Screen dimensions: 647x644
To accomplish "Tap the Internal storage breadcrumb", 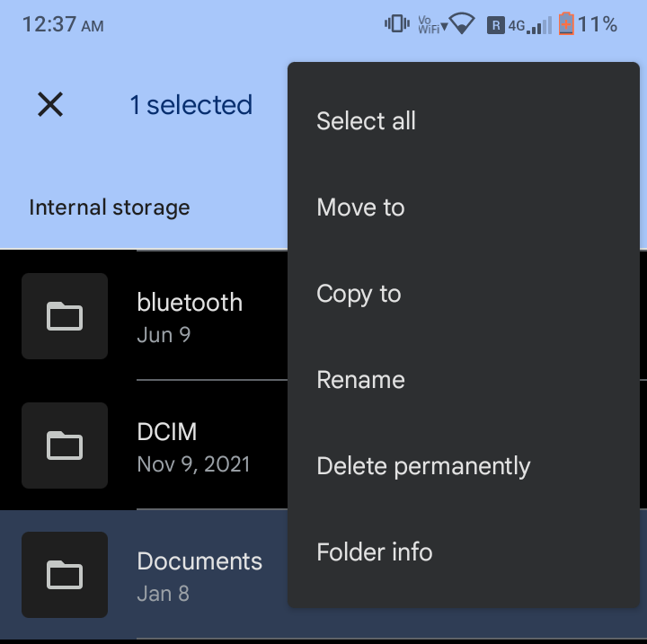I will [110, 207].
